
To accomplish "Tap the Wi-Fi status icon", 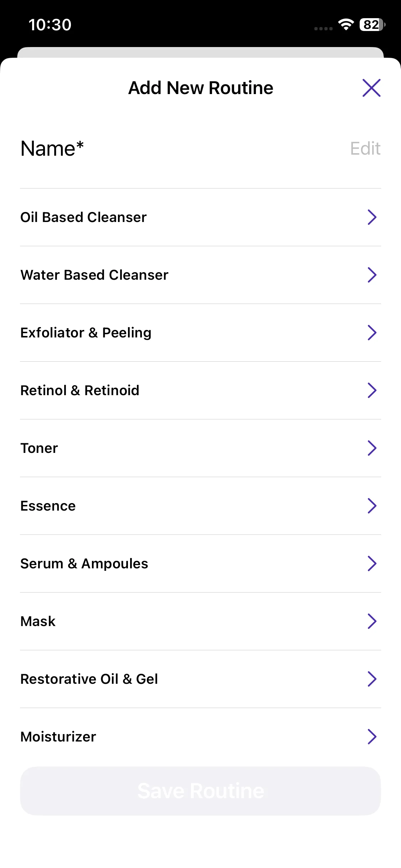I will coord(346,25).
